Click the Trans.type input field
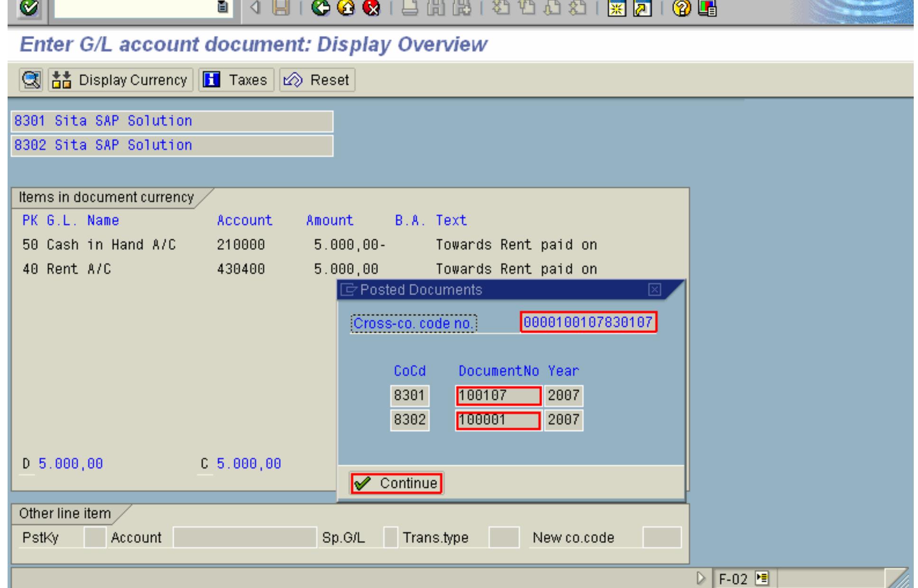918x588 pixels. point(504,538)
